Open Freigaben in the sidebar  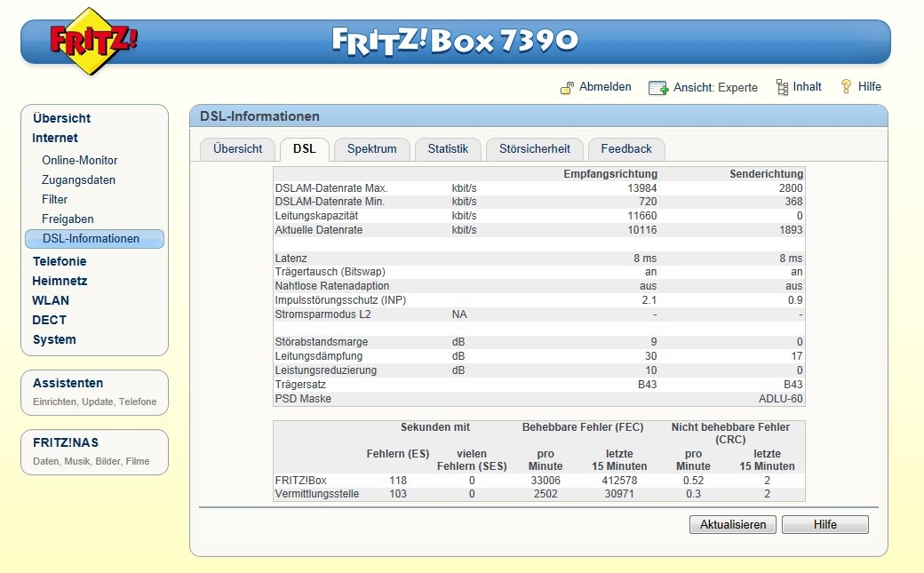pyautogui.click(x=68, y=219)
